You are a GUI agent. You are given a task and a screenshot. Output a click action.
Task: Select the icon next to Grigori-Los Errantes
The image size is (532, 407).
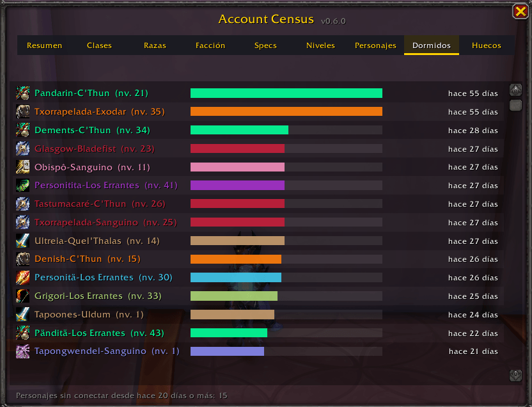point(23,296)
